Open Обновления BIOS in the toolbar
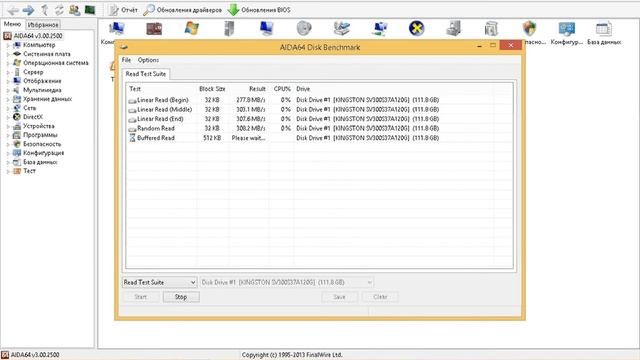Screen dimensions: 640x360 [259, 10]
